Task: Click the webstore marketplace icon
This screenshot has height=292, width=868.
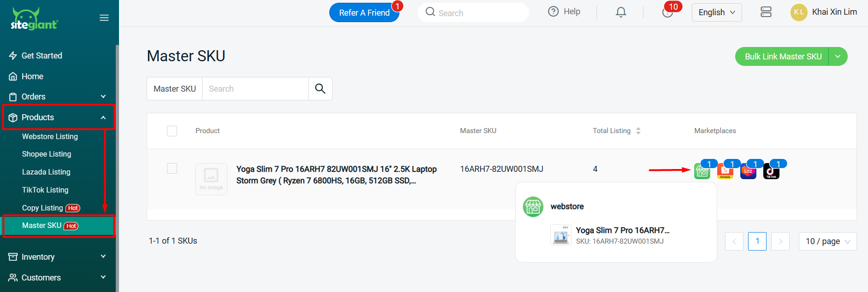Action: [x=702, y=172]
